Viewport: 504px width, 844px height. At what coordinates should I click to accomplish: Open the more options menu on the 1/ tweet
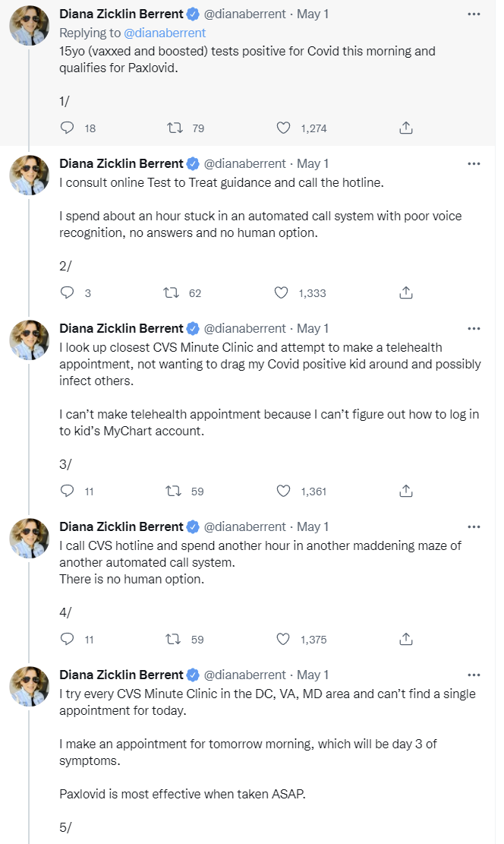pos(474,14)
